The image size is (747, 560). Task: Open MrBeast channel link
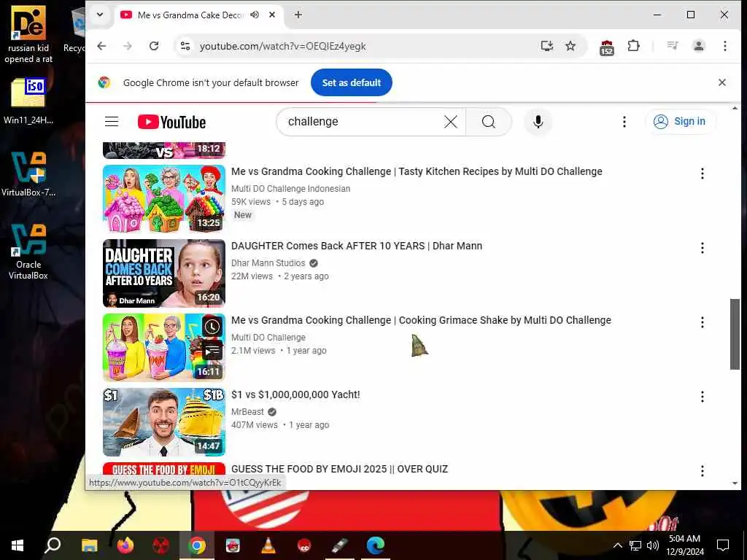pyautogui.click(x=247, y=411)
